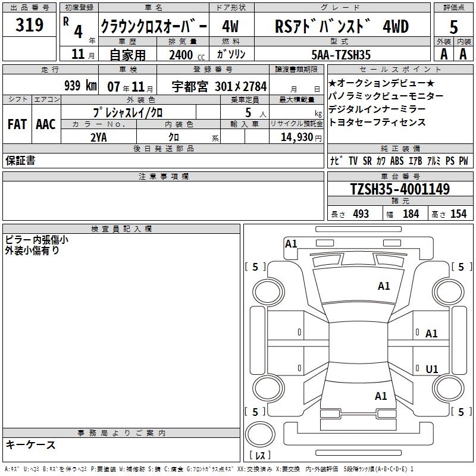Select the キーケース notice entry
The width and height of the screenshot is (476, 476).
[31, 444]
